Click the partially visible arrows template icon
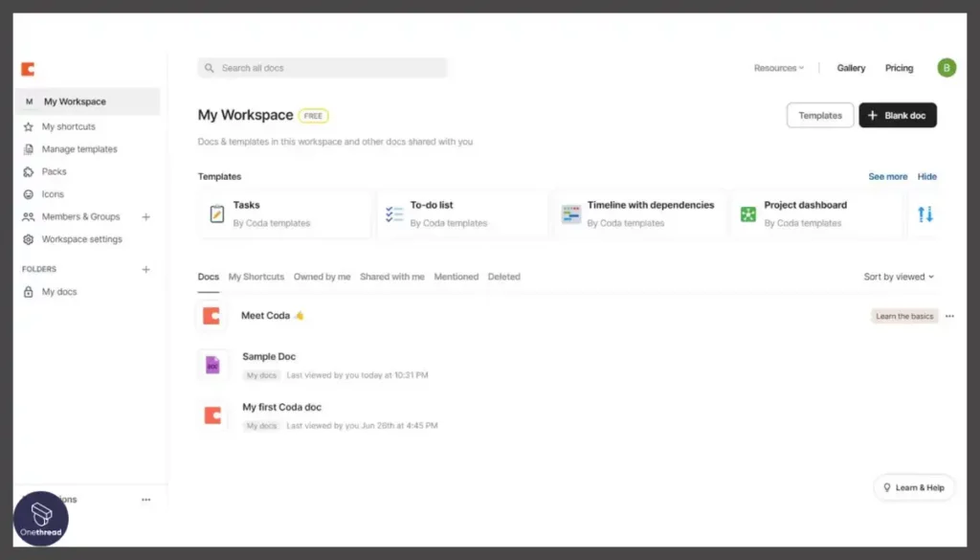 coord(925,214)
